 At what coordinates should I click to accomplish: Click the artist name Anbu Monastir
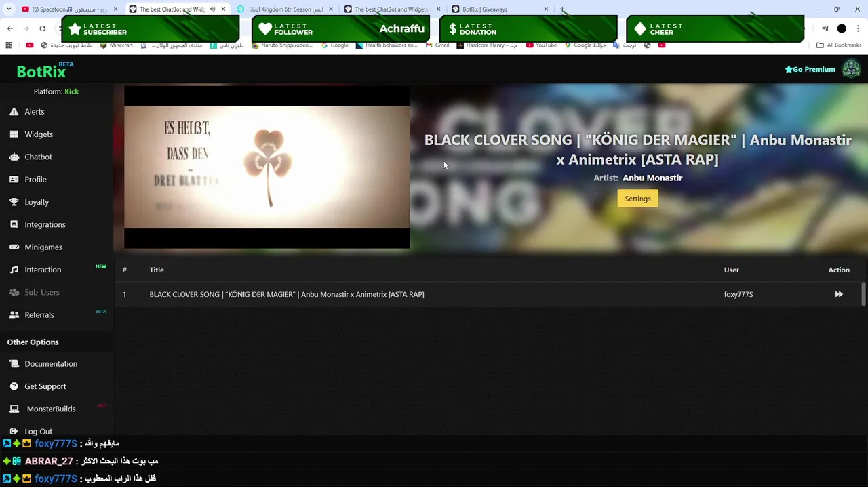pos(652,178)
